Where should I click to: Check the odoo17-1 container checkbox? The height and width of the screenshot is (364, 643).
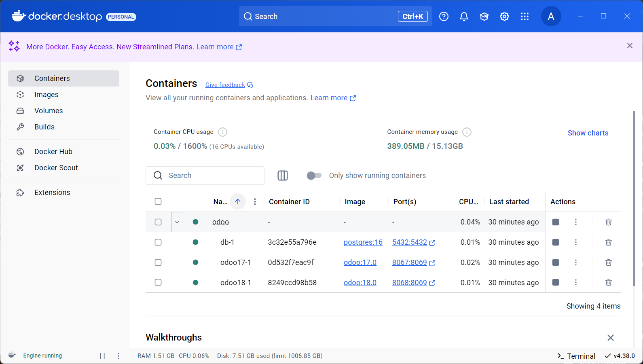158,262
